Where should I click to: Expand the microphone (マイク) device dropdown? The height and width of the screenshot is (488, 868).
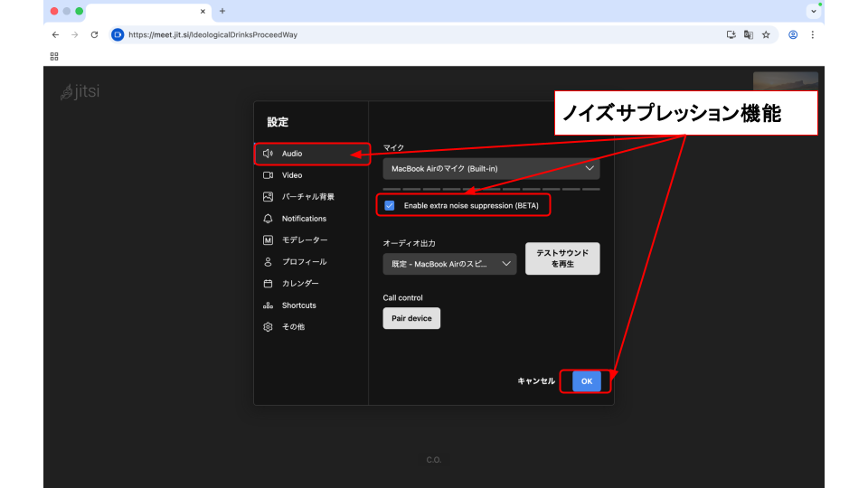[x=491, y=169]
